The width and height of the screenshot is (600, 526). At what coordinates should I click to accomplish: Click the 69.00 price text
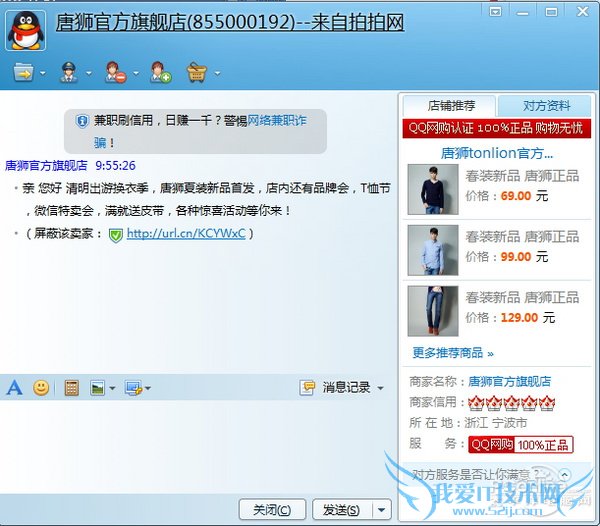pos(516,196)
